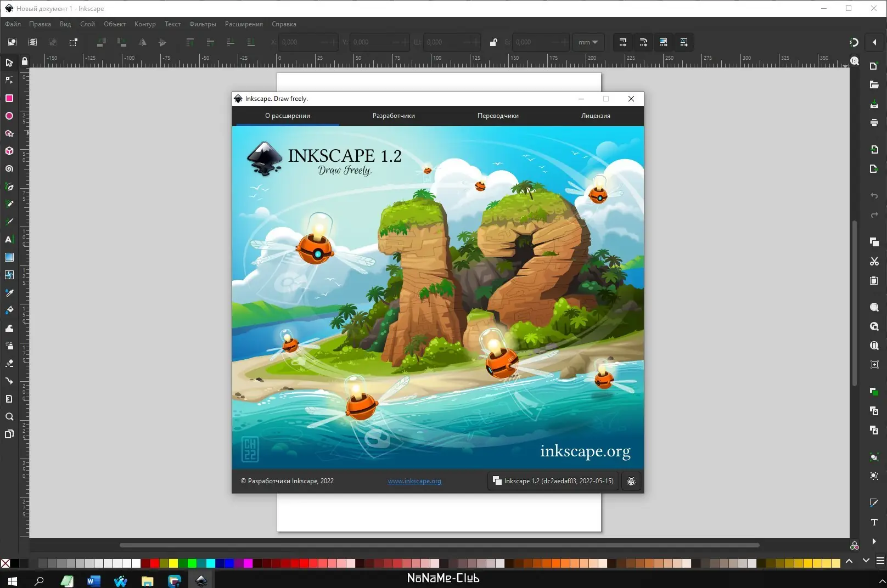
Task: Expand the command toolbar overflow arrow
Action: click(x=874, y=541)
